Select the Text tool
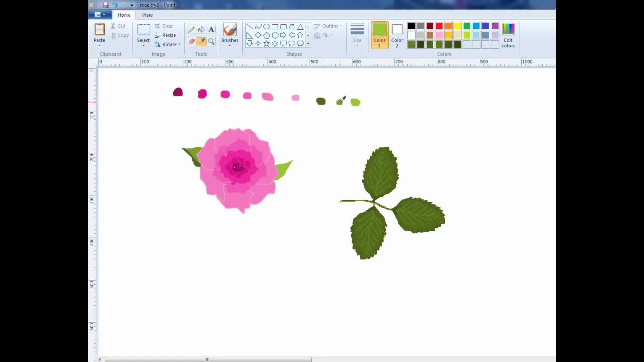Viewport: 644px width, 362px height. [x=211, y=30]
